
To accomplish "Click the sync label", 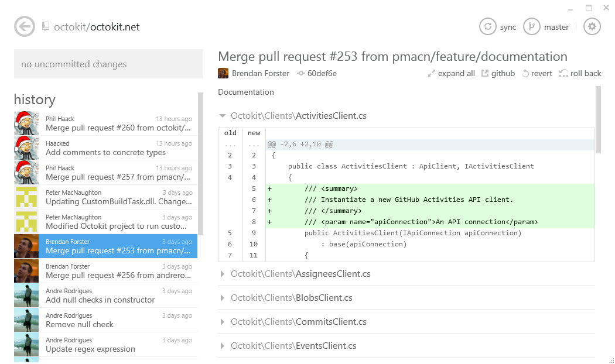I will point(508,27).
